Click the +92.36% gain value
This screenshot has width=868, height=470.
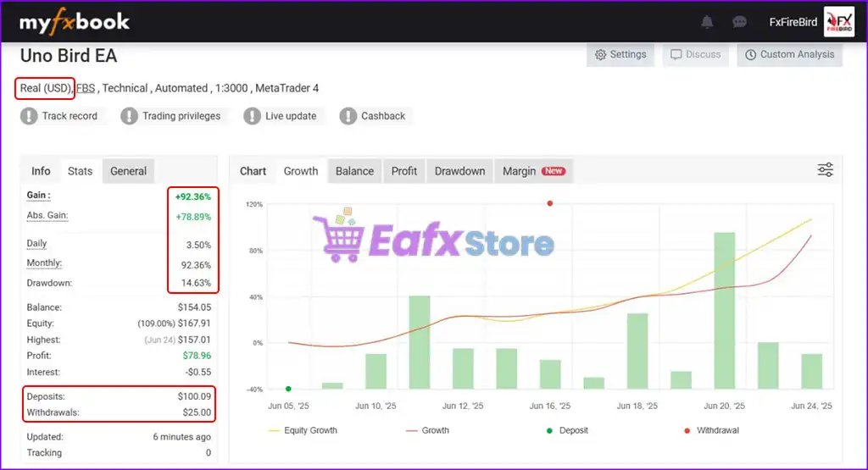coord(193,196)
